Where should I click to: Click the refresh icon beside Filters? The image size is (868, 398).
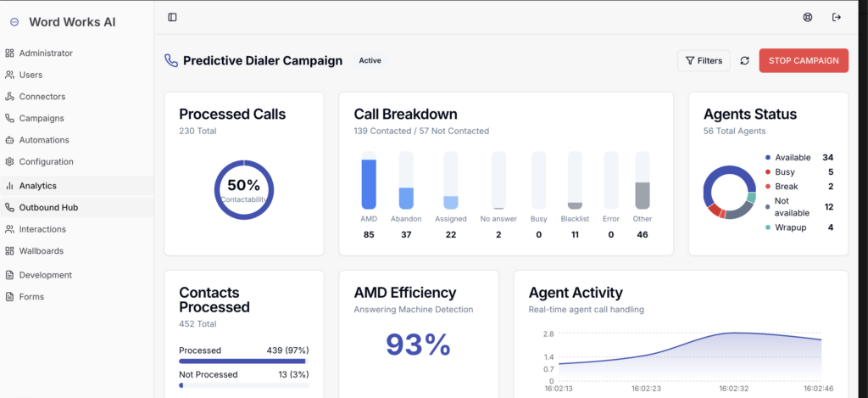[744, 60]
